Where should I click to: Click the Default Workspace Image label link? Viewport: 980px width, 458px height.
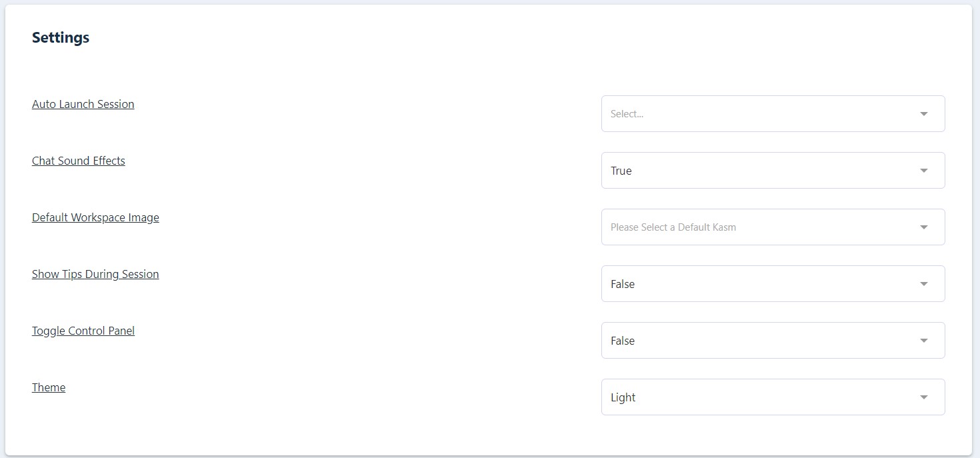95,217
